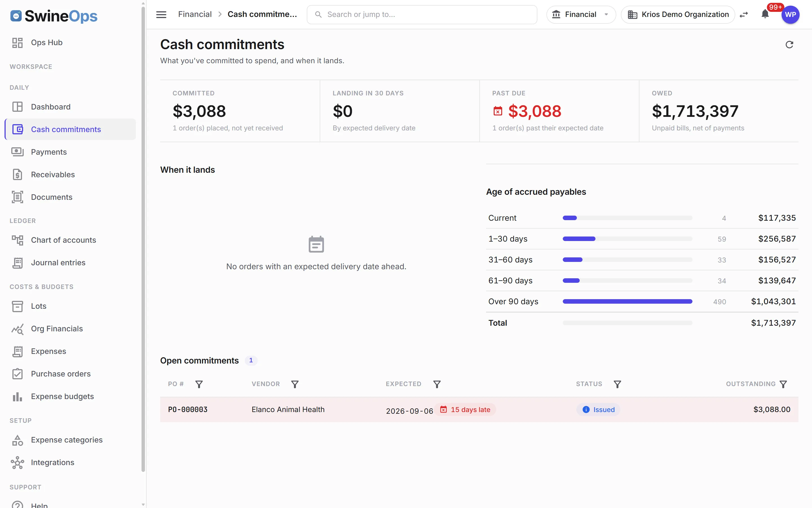Screen dimensions: 812x508
Task: Toggle the hamburger sidebar menu
Action: pyautogui.click(x=161, y=14)
